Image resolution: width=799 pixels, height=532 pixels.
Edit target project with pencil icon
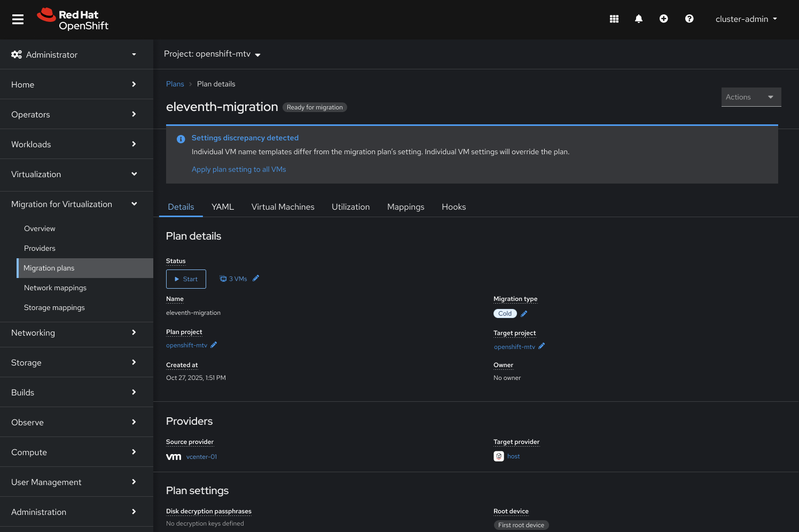[542, 346]
